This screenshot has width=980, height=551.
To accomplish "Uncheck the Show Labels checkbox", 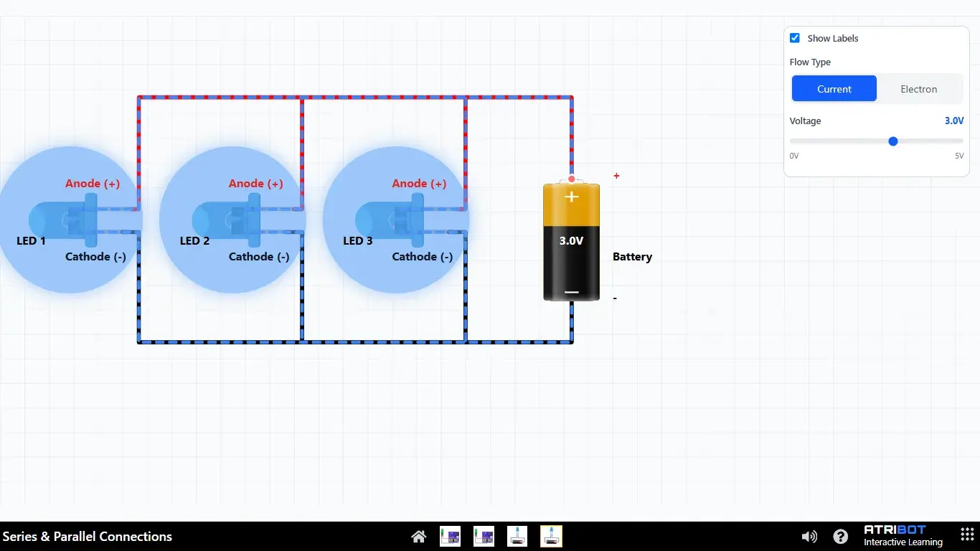I will tap(795, 38).
